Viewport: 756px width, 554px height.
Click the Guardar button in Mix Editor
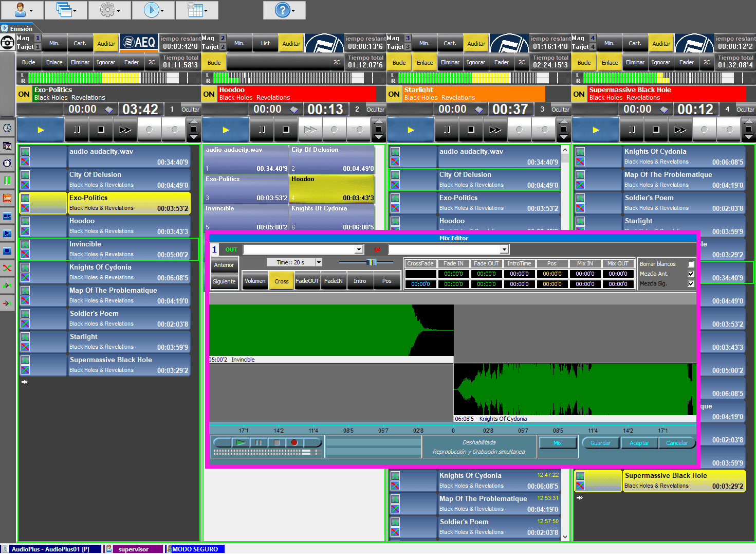600,443
